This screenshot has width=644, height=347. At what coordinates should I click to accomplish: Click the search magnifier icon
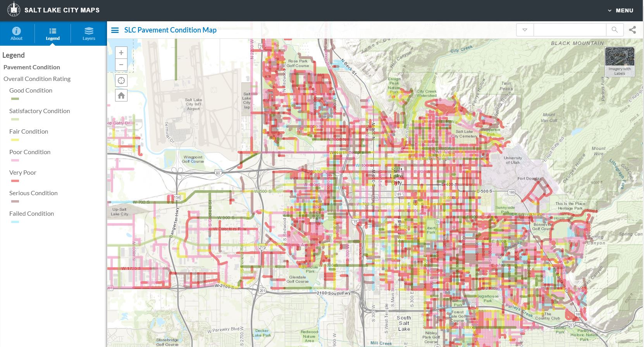(615, 30)
